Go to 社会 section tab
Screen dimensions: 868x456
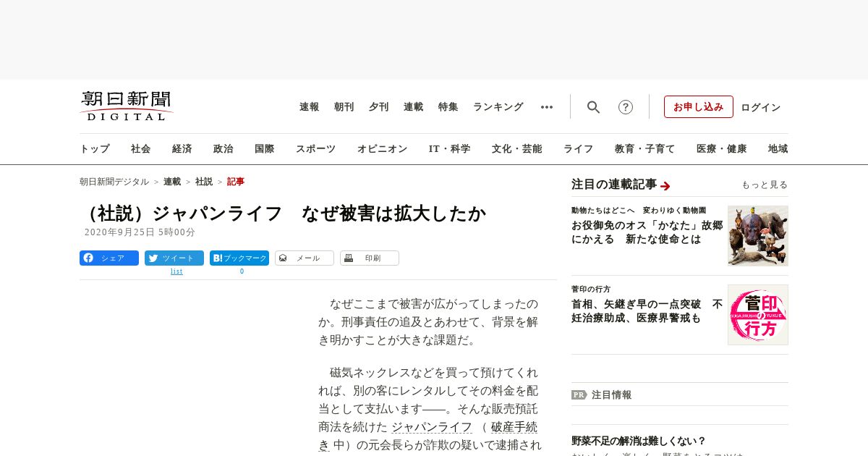pos(141,149)
